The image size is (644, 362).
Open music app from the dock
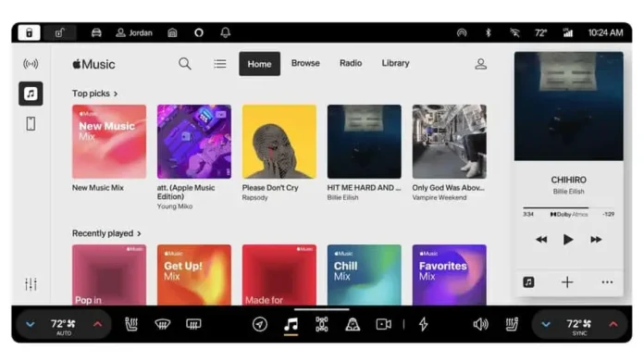[291, 324]
